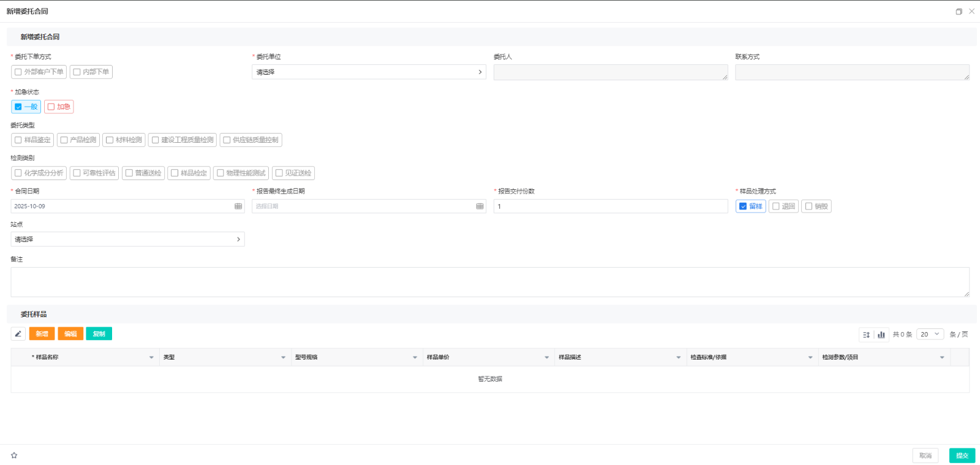Check the 建设工程质量检测 option
This screenshot has width=980, height=465.
click(183, 140)
